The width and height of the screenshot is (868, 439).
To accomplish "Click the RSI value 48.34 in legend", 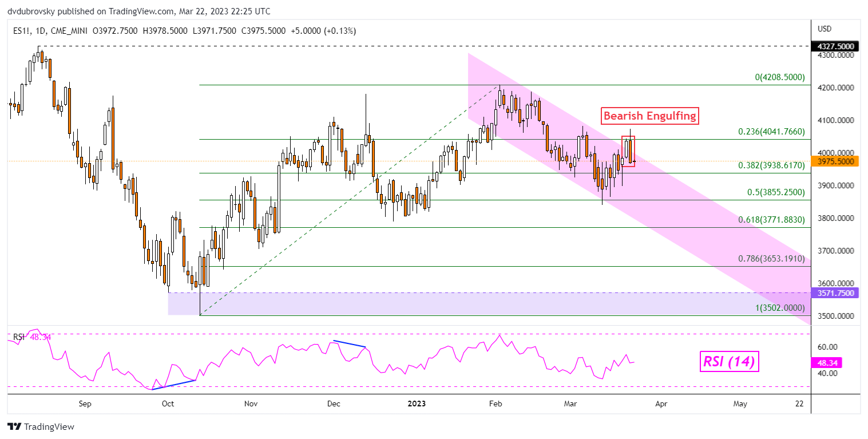I will [41, 337].
